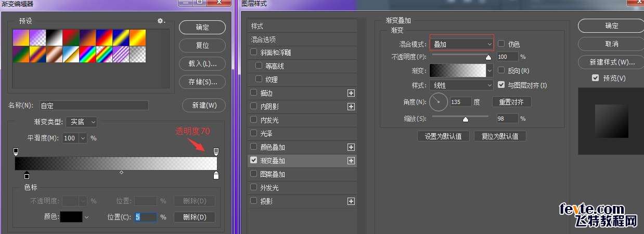Uncheck 与图层对齐(I) checkbox
644x234 pixels.
click(501, 84)
